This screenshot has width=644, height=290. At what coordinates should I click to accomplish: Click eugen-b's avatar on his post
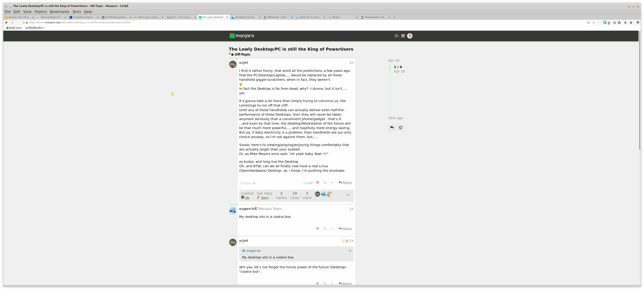pos(233,211)
